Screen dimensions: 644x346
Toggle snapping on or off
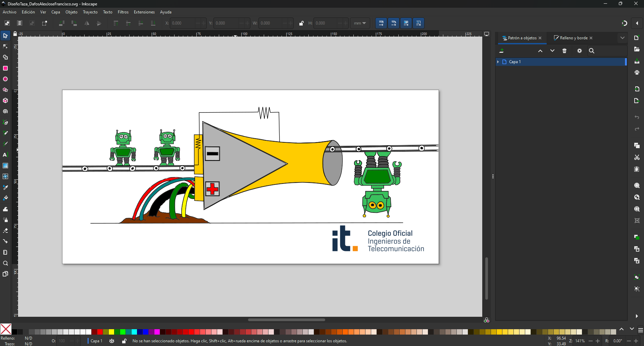coord(624,23)
